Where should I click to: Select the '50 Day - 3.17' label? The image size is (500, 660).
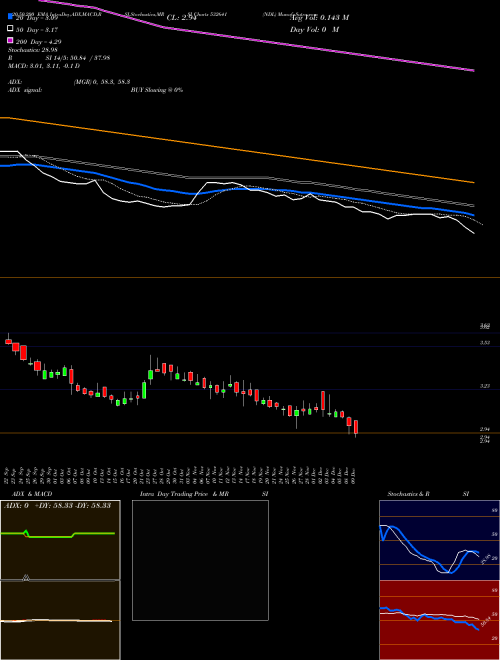tap(37, 29)
